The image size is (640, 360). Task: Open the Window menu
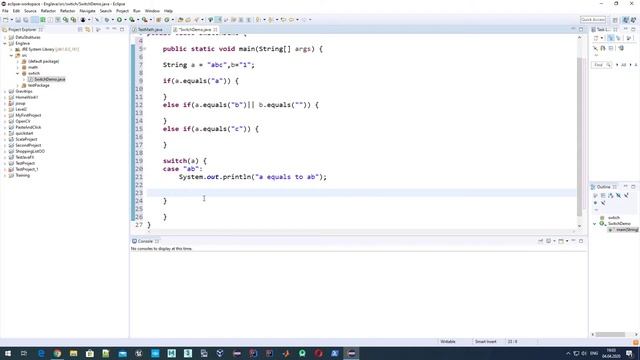coord(152,11)
